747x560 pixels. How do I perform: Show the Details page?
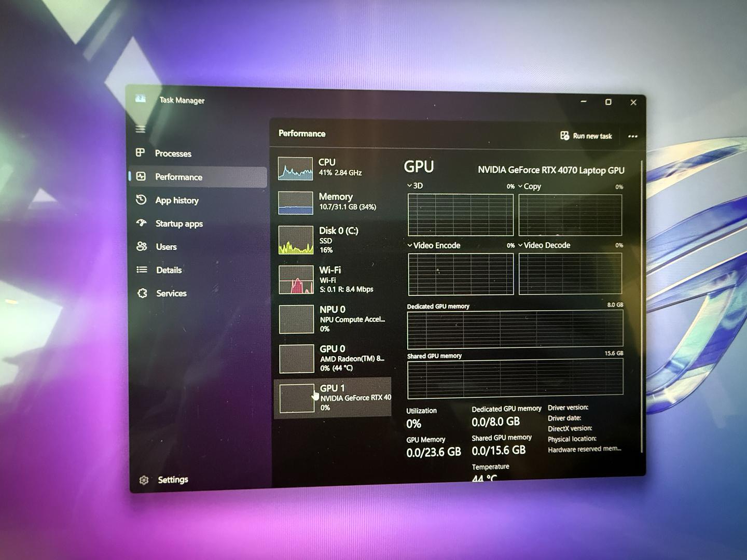(198, 270)
